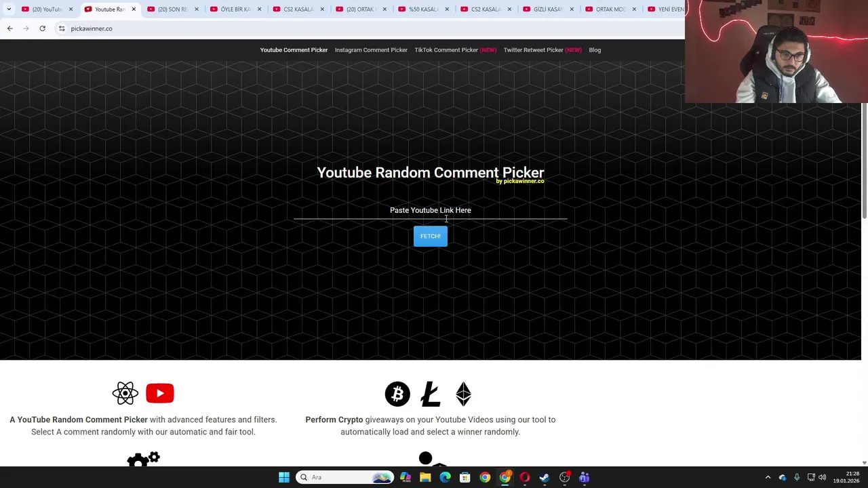Switch to the (20) ORTAK tab
Screen dimensions: 868x488
[359, 9]
